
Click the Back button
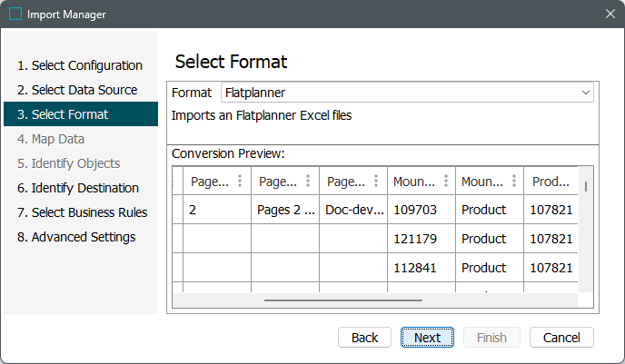tap(364, 338)
